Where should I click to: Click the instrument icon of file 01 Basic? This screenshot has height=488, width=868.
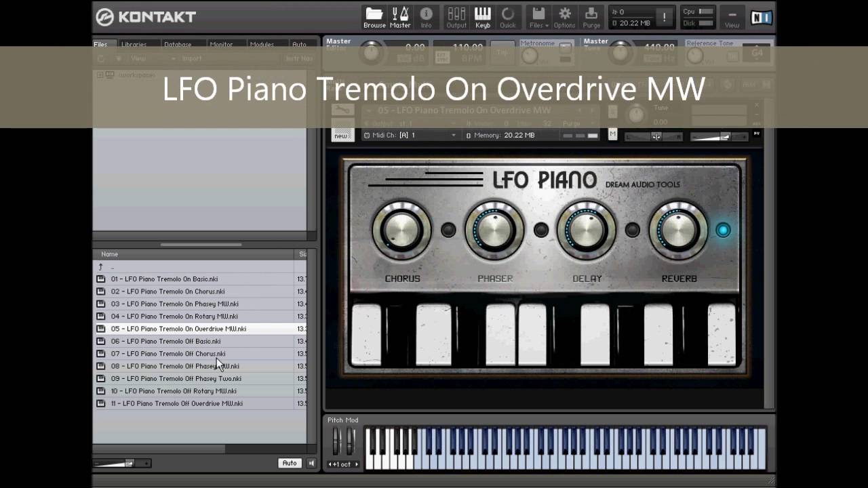(101, 279)
